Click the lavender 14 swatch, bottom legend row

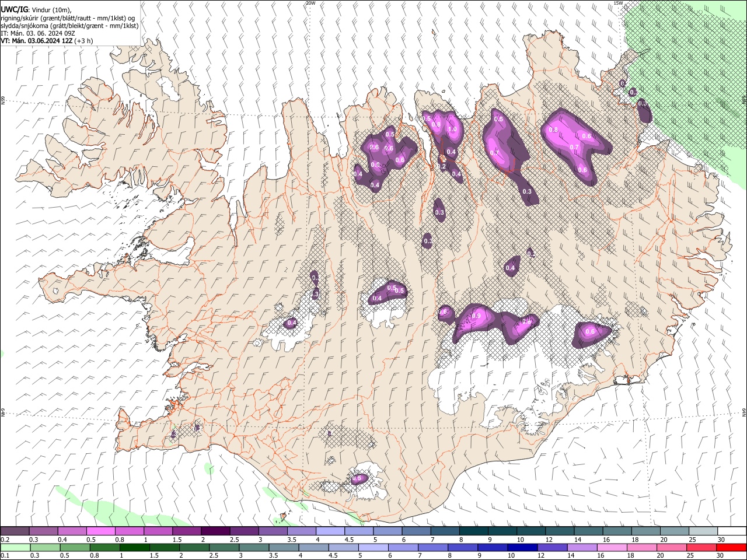(x=582, y=548)
